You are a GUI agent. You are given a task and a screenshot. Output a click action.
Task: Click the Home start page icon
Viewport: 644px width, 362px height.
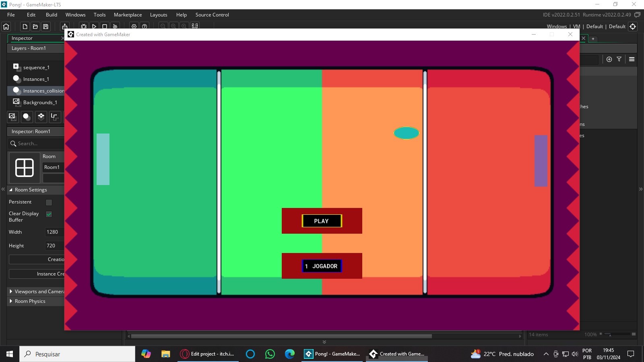(6, 27)
